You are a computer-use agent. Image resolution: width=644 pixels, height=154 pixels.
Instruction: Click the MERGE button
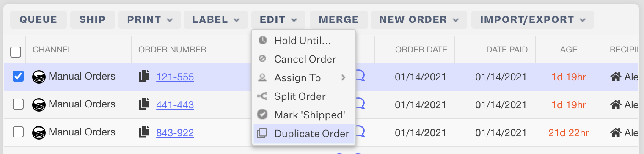coord(339,19)
